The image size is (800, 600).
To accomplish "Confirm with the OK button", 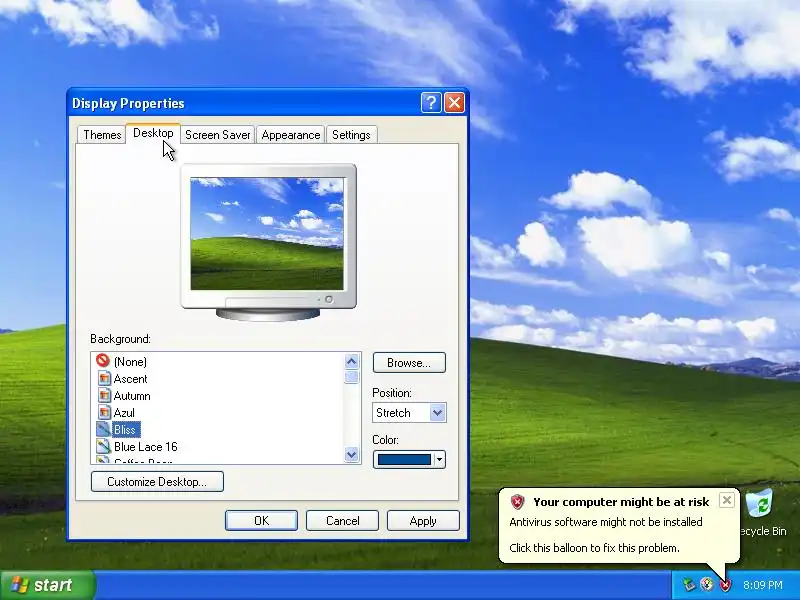I will click(261, 520).
